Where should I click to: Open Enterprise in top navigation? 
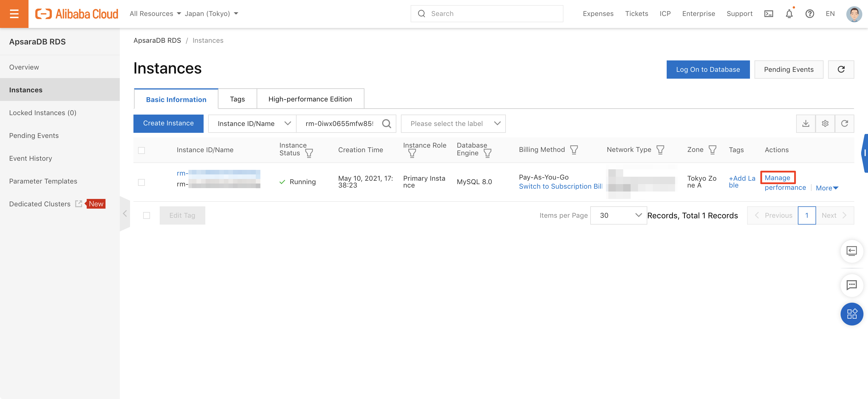(699, 13)
